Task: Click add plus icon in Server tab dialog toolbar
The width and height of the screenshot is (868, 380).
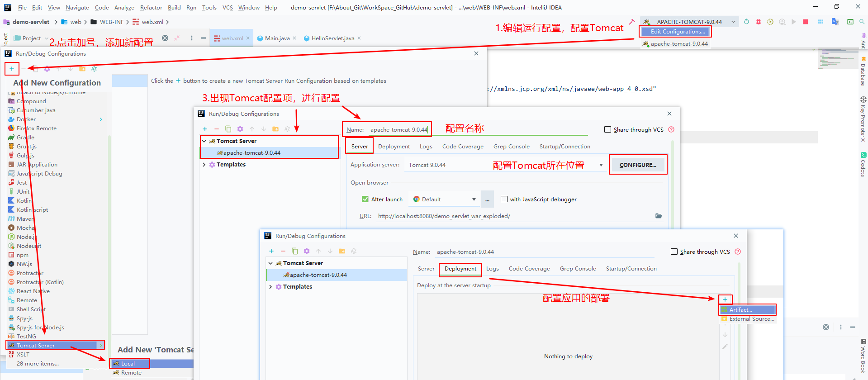Action: click(205, 129)
